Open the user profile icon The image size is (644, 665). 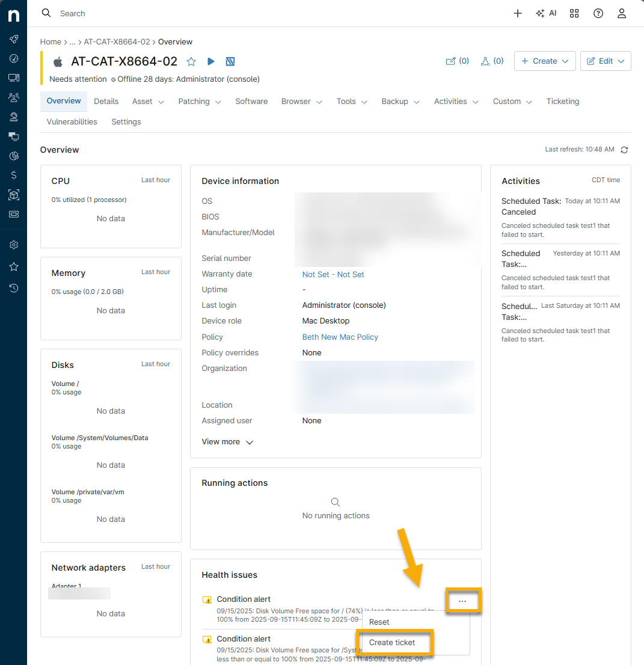622,13
